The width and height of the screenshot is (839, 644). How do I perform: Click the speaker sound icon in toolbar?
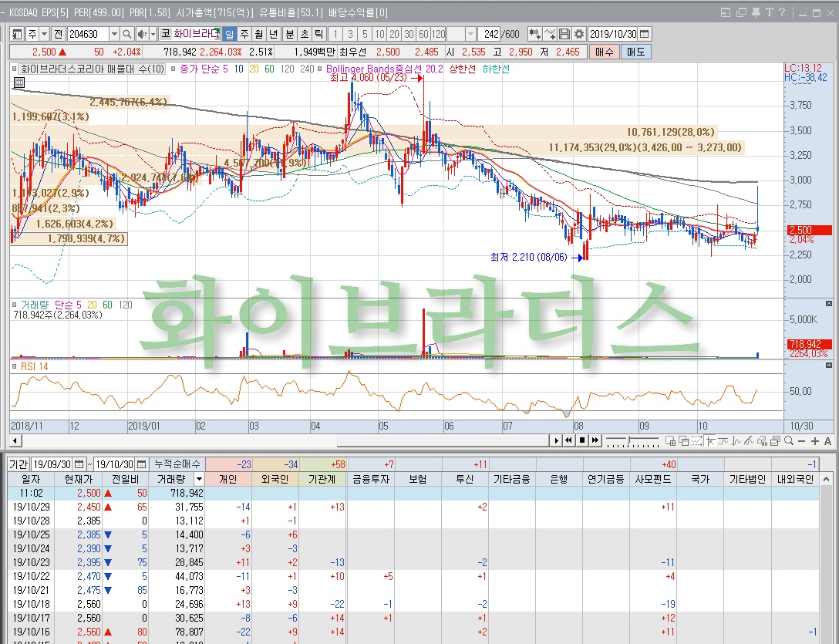click(142, 34)
